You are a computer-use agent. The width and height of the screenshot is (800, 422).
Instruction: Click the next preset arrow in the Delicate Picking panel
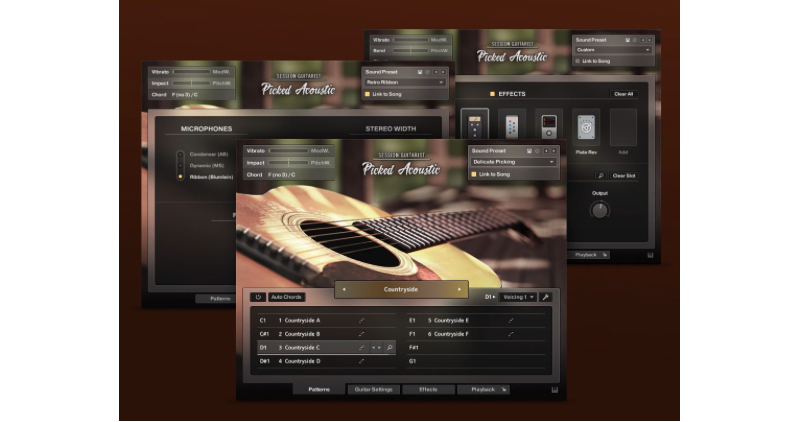point(553,151)
